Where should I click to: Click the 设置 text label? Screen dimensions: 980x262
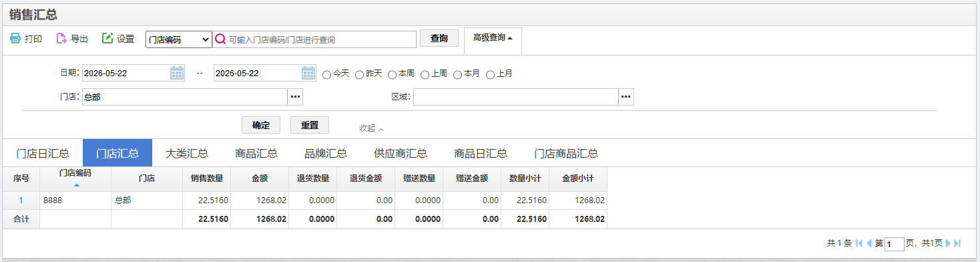pos(126,39)
